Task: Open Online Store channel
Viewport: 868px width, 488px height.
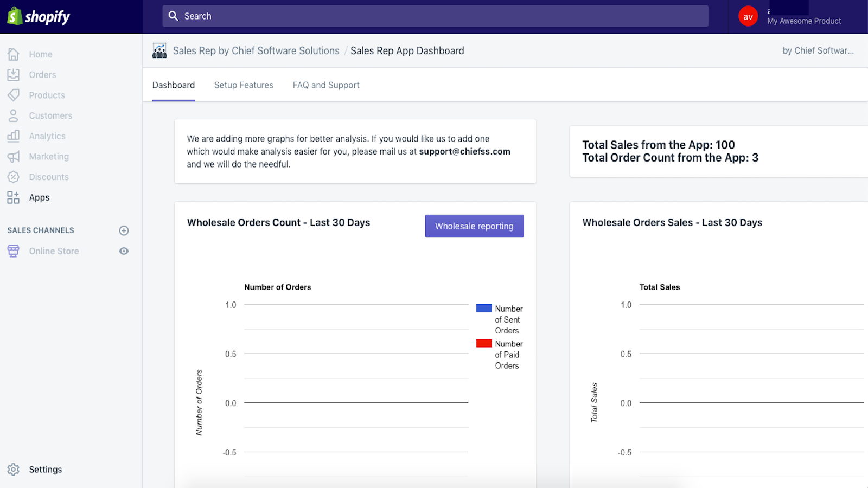Action: click(x=54, y=251)
